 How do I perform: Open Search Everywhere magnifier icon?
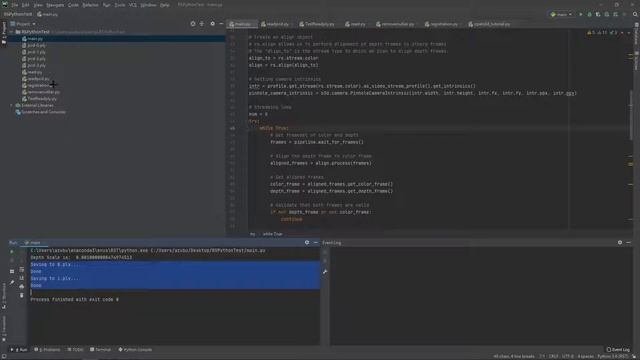click(635, 14)
